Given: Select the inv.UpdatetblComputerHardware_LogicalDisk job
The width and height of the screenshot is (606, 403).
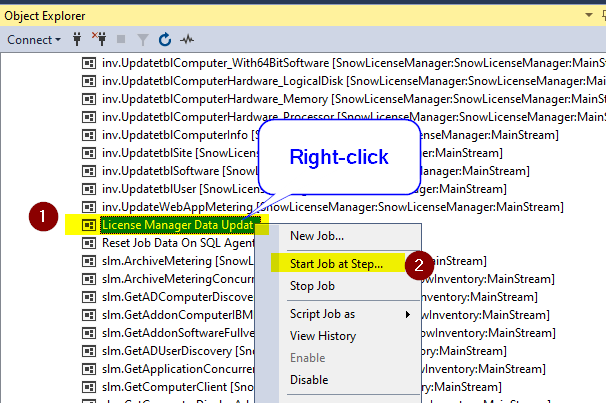Looking at the screenshot, I should [354, 81].
